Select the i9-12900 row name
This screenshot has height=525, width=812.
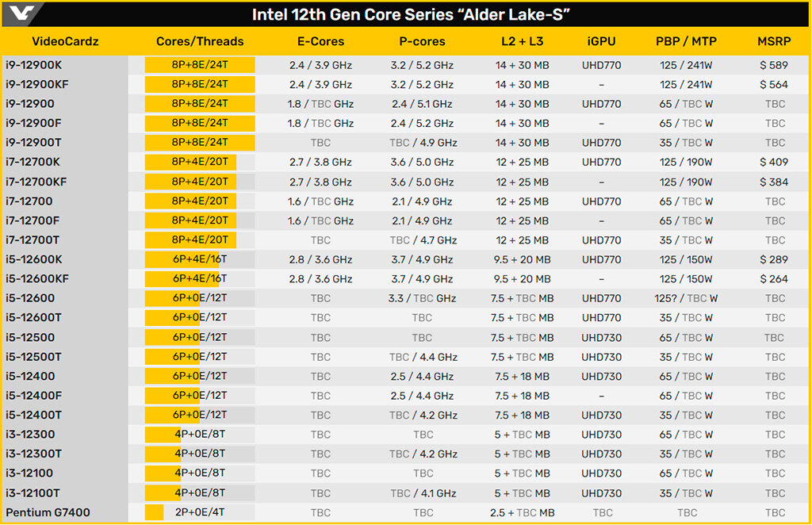click(x=30, y=104)
